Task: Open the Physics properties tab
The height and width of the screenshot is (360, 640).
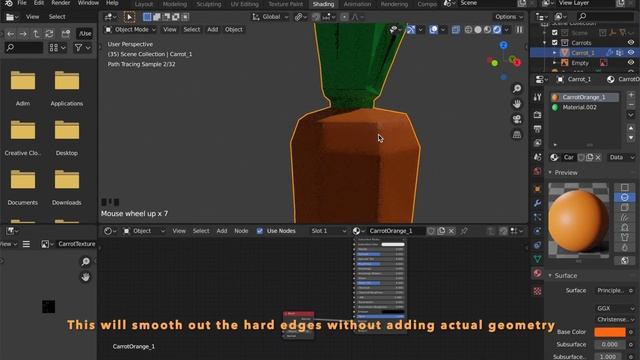Action: pyautogui.click(x=538, y=231)
